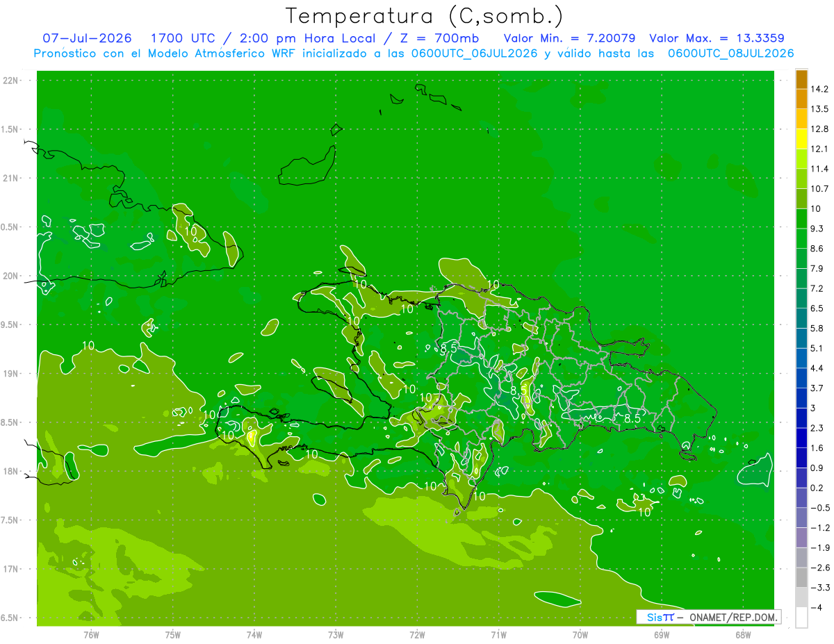Click the '74W' longitude label
This screenshot has height=644, width=834.
tap(254, 635)
